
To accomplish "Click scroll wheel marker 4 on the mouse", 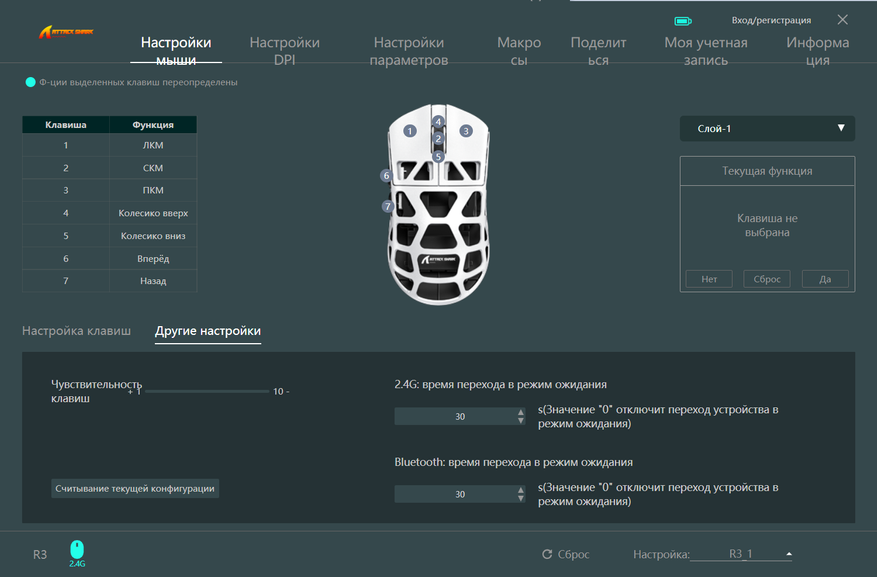I will pyautogui.click(x=438, y=122).
